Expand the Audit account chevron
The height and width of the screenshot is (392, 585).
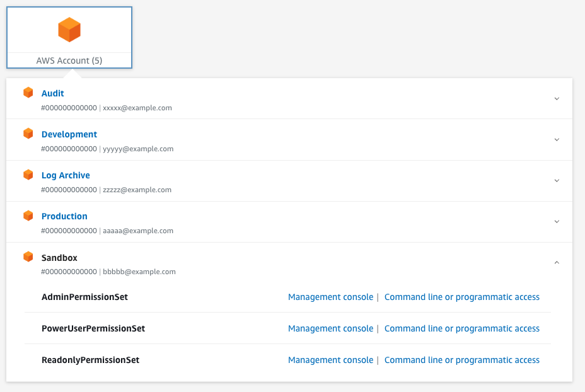click(x=557, y=99)
